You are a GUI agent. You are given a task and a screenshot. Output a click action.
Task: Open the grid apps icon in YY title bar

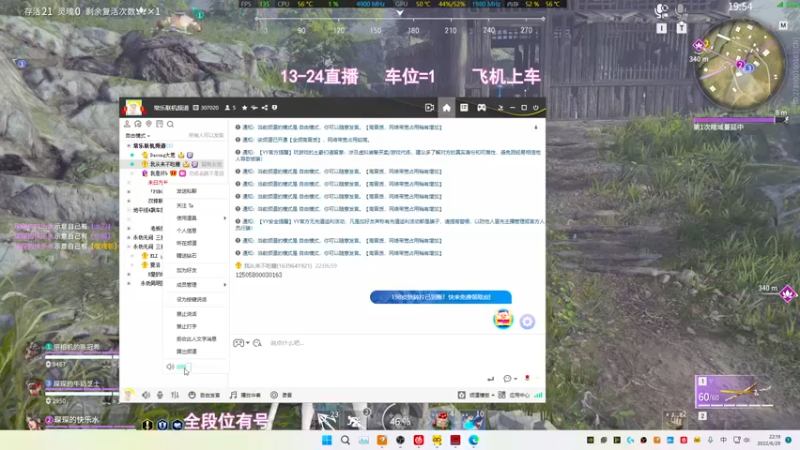tap(464, 108)
